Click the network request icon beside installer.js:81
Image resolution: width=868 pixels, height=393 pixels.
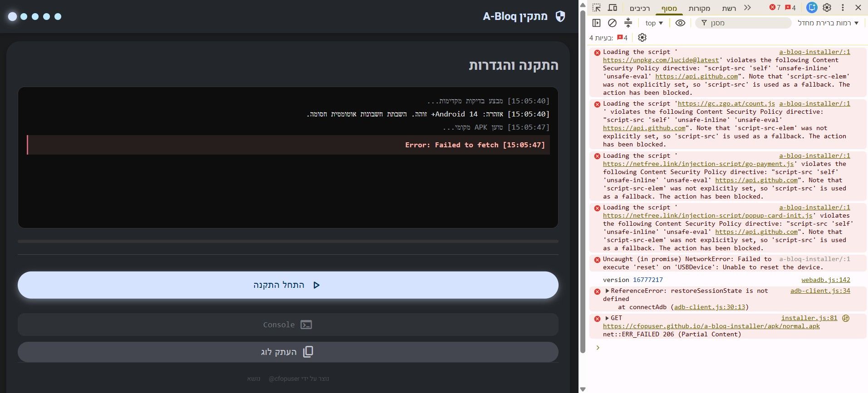pos(846,318)
